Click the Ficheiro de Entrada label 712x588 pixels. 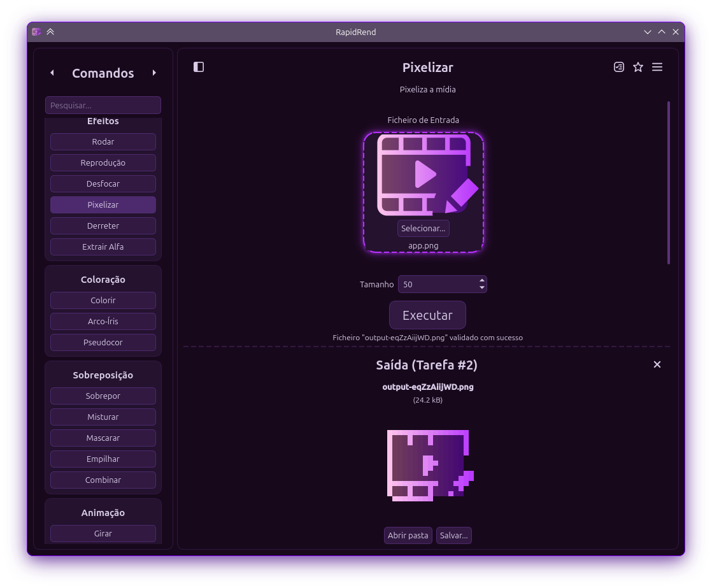(424, 120)
